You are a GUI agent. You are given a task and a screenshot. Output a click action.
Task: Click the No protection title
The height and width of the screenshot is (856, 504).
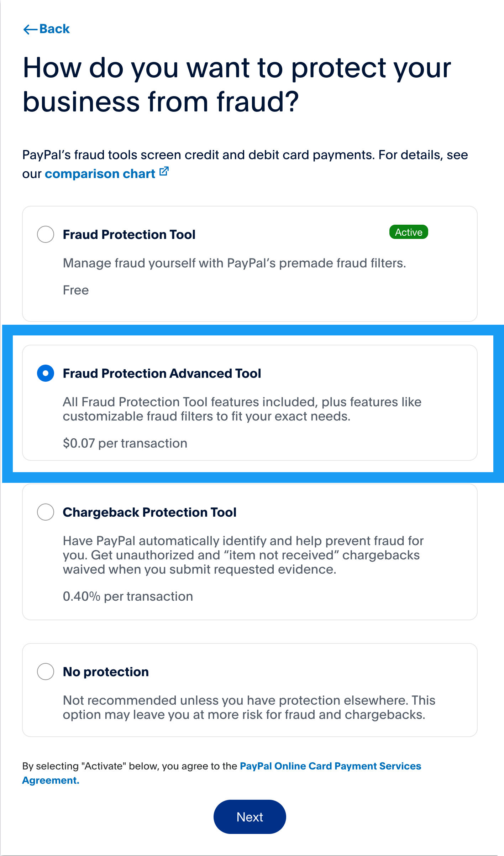tap(106, 672)
